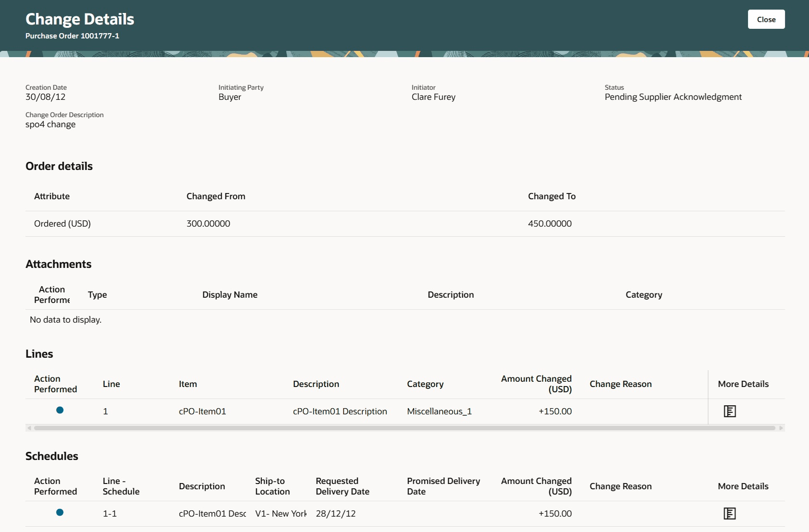809x532 pixels.
Task: Click the Category value Miscellaneous_1
Action: (x=439, y=411)
